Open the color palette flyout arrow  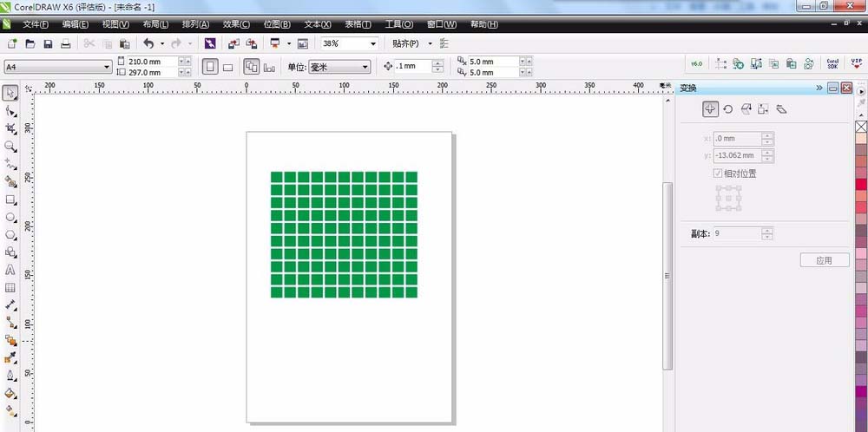(x=861, y=91)
